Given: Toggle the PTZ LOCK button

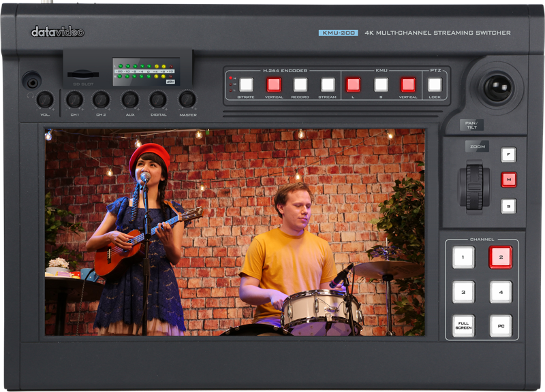Looking at the screenshot, I should coord(435,84).
